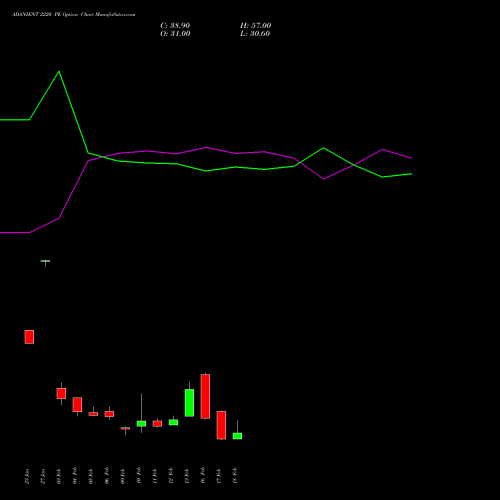Click the green indicator line's highest peak

(59, 71)
